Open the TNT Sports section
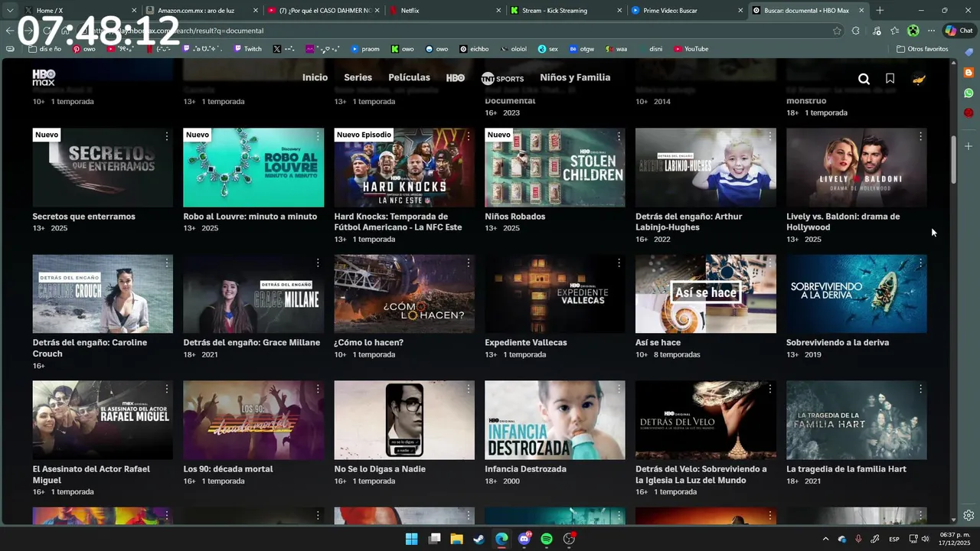Viewport: 980px width, 551px height. (x=502, y=78)
